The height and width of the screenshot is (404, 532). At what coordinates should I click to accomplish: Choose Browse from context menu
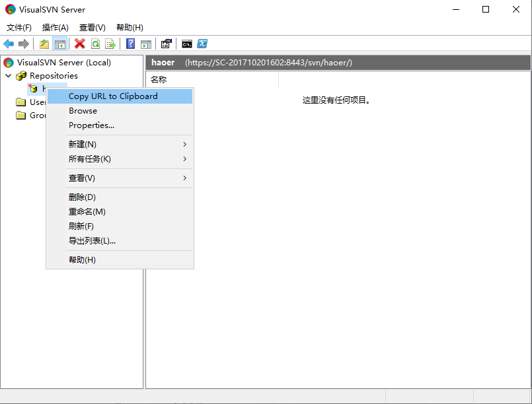coord(120,111)
